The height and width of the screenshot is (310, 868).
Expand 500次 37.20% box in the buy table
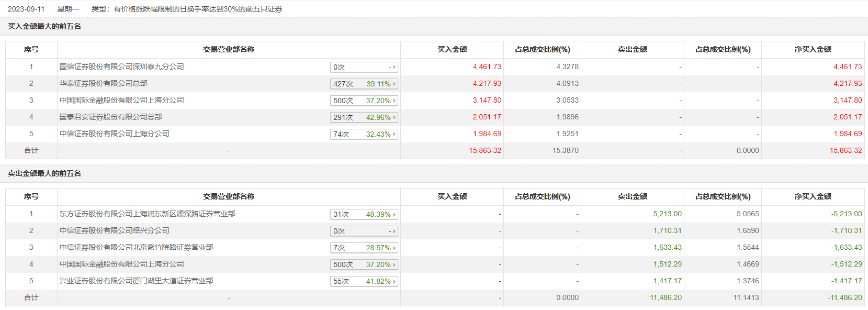[364, 101]
